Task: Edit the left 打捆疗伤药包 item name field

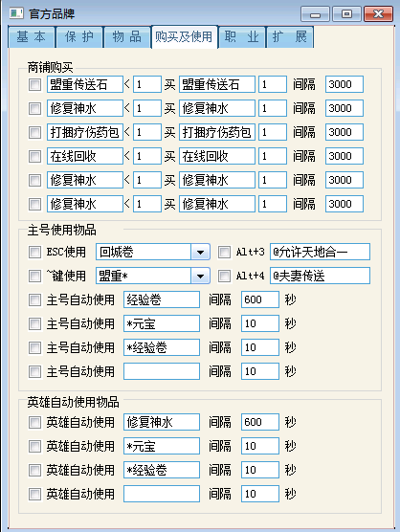Action: click(x=85, y=132)
